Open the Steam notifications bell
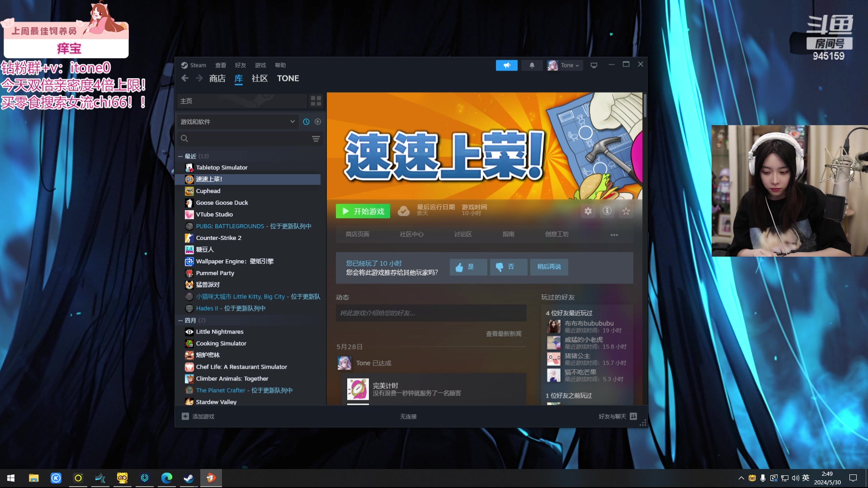This screenshot has height=488, width=868. tap(532, 65)
